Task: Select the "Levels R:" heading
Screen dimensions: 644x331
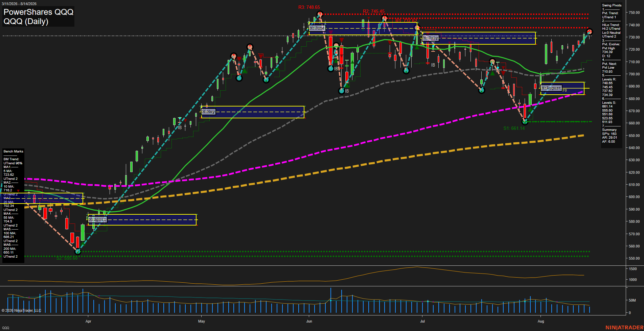Action: coord(609,79)
